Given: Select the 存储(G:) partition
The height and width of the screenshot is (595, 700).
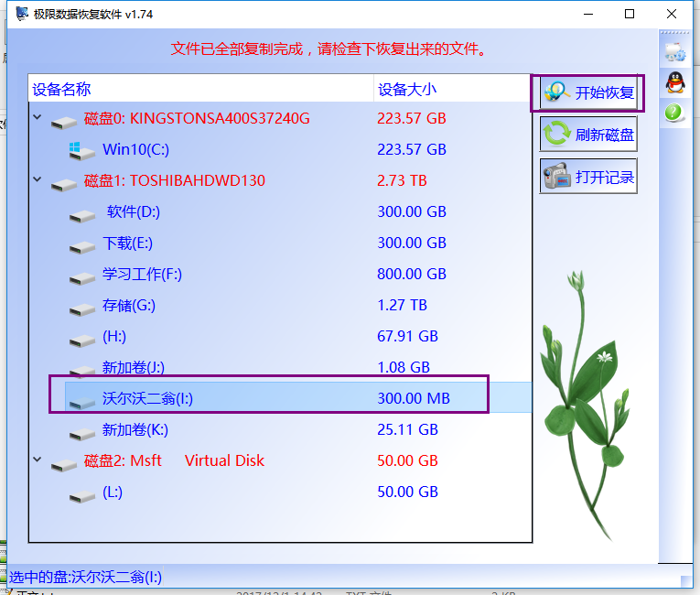Looking at the screenshot, I should pyautogui.click(x=280, y=305).
